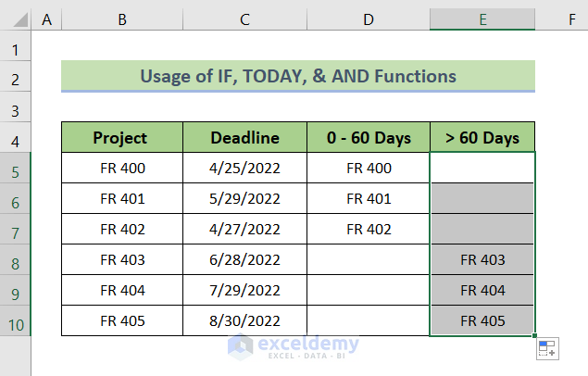This screenshot has width=588, height=376.
Task: Click the title cell about IF, TODAY, AND
Action: pyautogui.click(x=298, y=76)
